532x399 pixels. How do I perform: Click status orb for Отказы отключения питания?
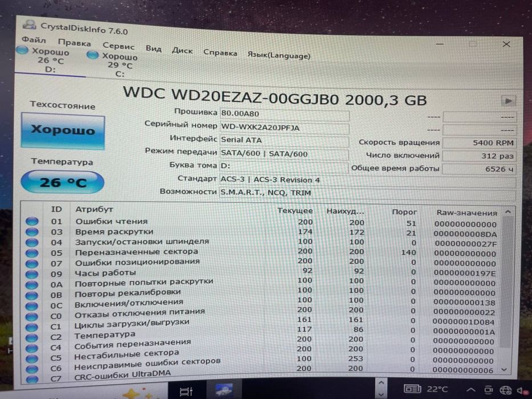pyautogui.click(x=32, y=316)
